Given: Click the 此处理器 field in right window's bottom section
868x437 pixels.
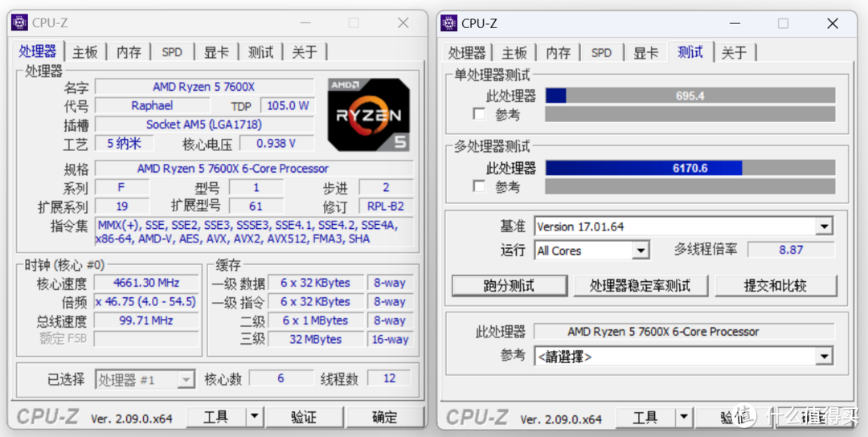Looking at the screenshot, I should pos(684,331).
